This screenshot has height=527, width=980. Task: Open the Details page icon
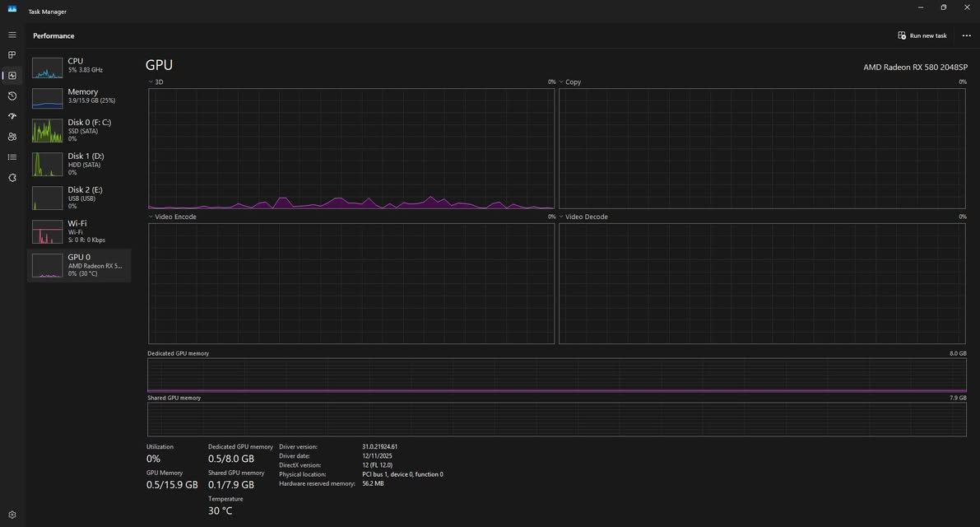click(12, 156)
